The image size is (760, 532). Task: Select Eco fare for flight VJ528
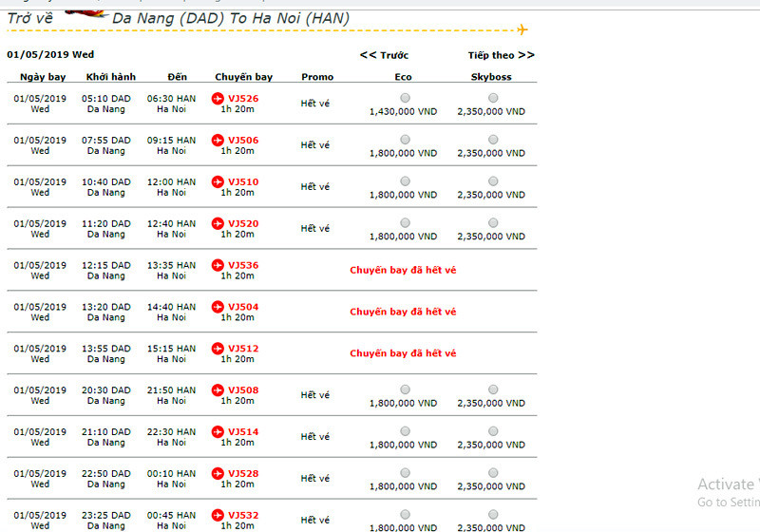click(406, 473)
